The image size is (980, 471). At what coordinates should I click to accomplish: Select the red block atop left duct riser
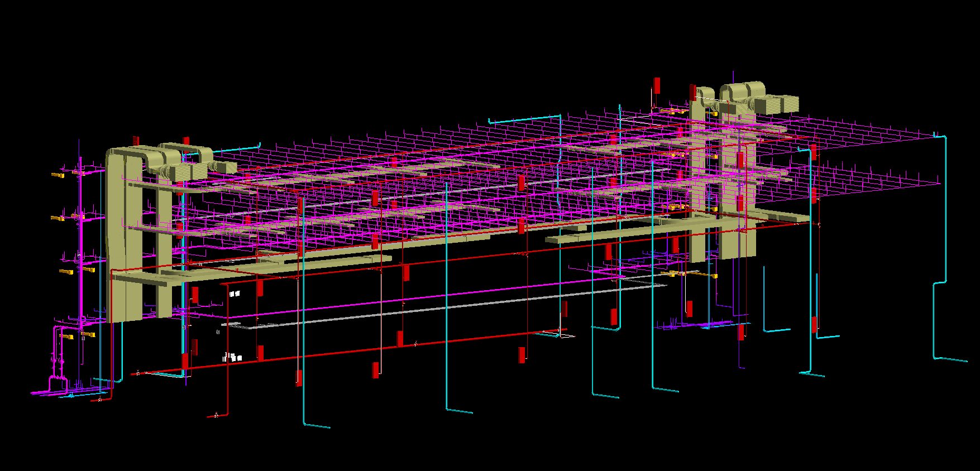pos(135,140)
